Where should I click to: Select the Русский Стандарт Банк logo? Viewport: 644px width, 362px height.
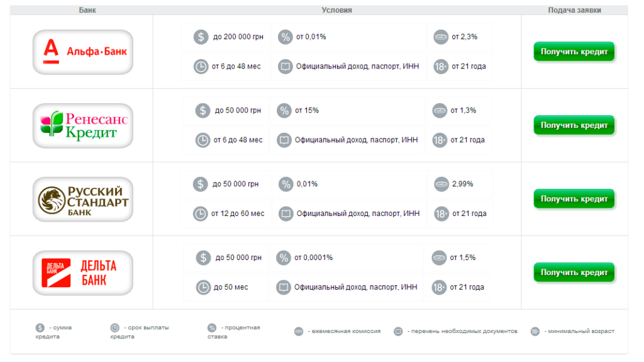point(83,199)
